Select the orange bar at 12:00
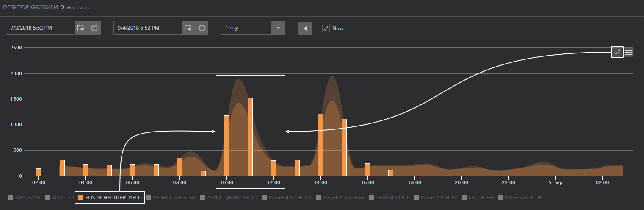Image resolution: width=644 pixels, height=210 pixels. 274,168
